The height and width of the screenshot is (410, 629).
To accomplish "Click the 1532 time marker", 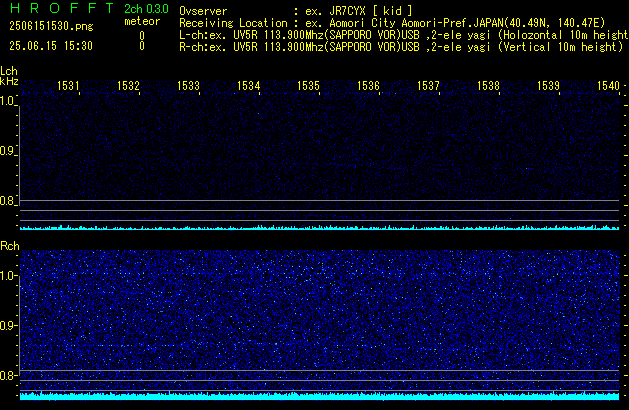I will pyautogui.click(x=128, y=86).
